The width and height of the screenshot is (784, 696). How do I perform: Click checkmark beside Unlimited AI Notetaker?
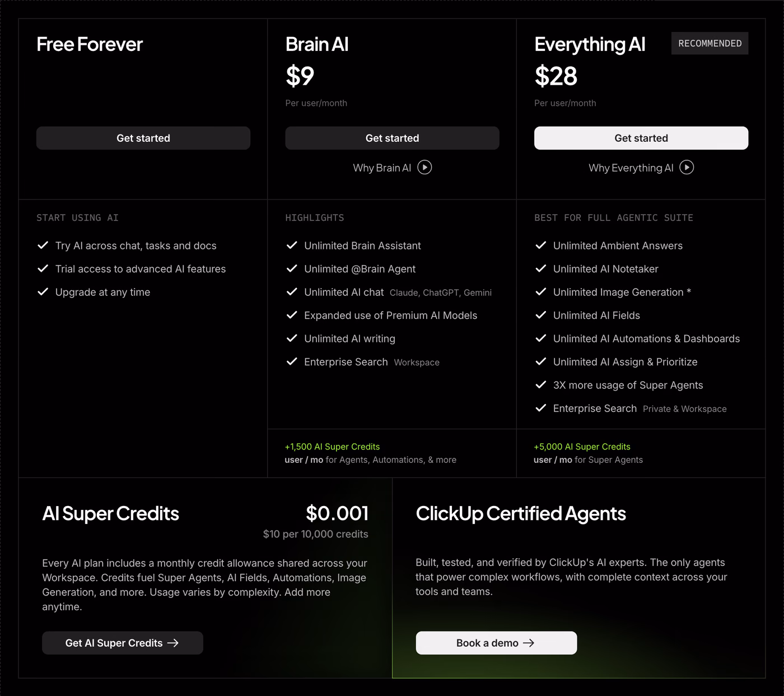[540, 268]
